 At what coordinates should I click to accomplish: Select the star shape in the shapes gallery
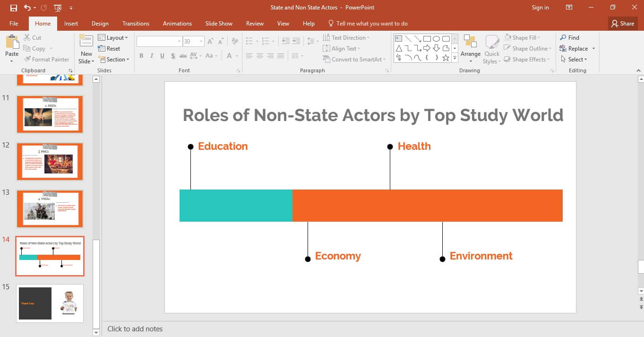point(446,58)
